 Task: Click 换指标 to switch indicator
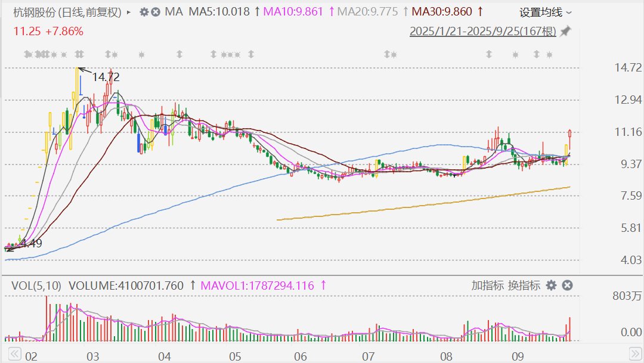coord(524,286)
